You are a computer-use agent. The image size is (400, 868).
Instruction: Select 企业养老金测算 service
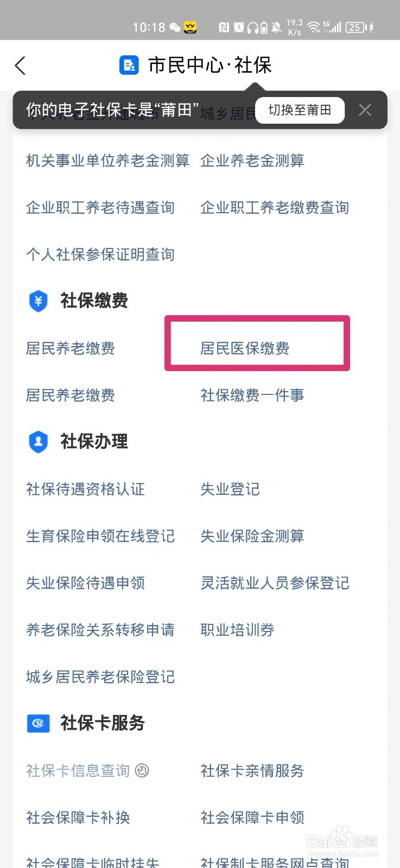point(252,161)
